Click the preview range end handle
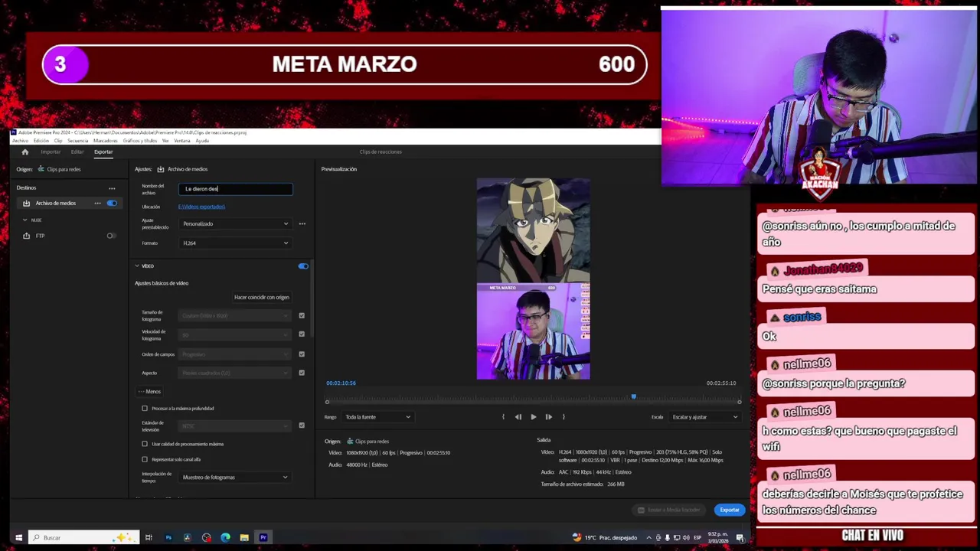This screenshot has height=551, width=980. click(739, 402)
